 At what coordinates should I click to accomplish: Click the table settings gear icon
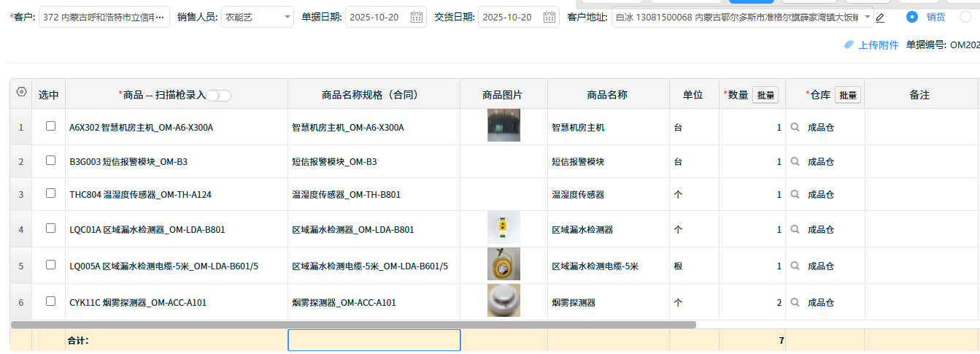tap(21, 93)
